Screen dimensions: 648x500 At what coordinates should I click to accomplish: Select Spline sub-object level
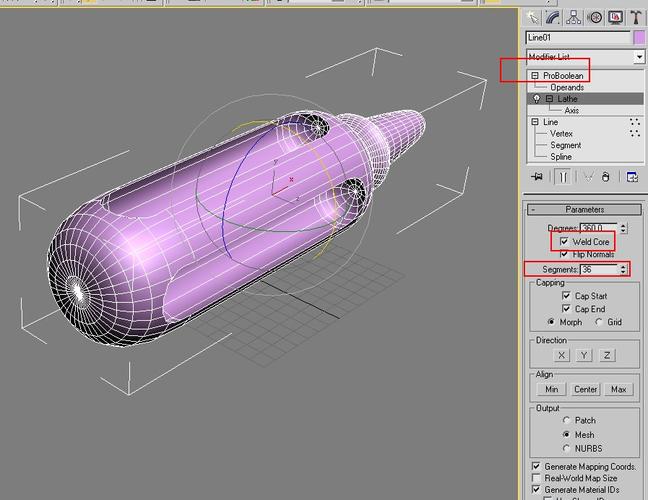coord(561,157)
